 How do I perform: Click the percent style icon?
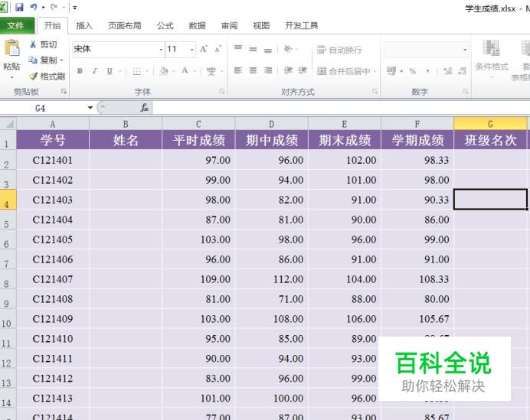412,71
